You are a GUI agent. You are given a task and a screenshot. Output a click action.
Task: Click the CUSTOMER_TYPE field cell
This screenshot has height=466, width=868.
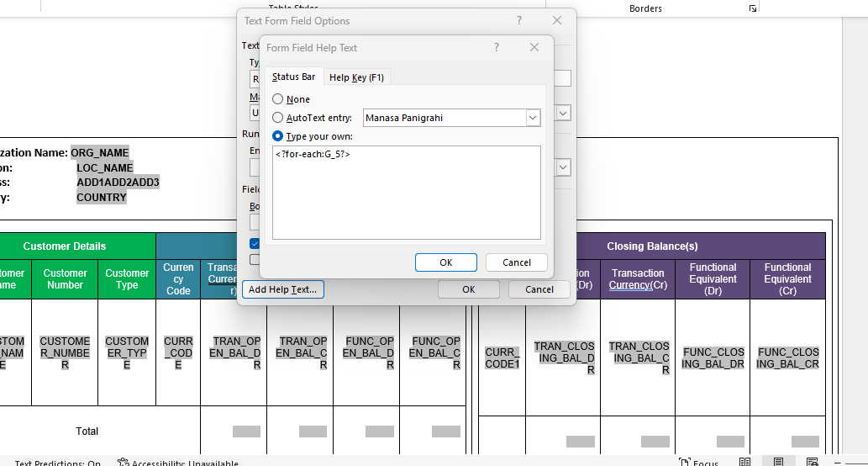pos(127,352)
